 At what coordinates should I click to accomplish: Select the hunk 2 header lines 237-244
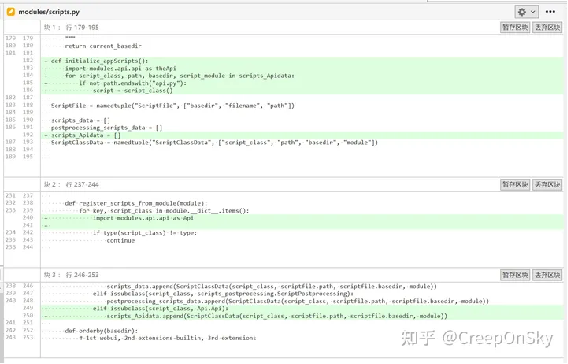(71, 184)
